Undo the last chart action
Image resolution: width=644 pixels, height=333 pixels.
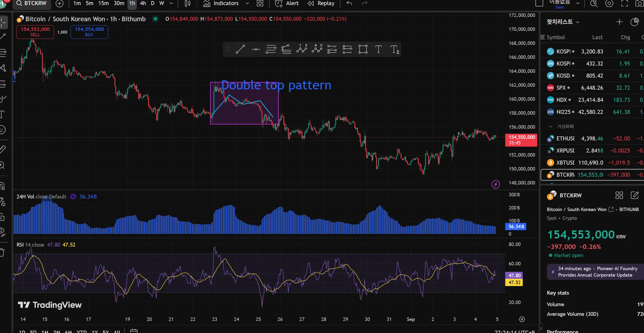click(349, 3)
